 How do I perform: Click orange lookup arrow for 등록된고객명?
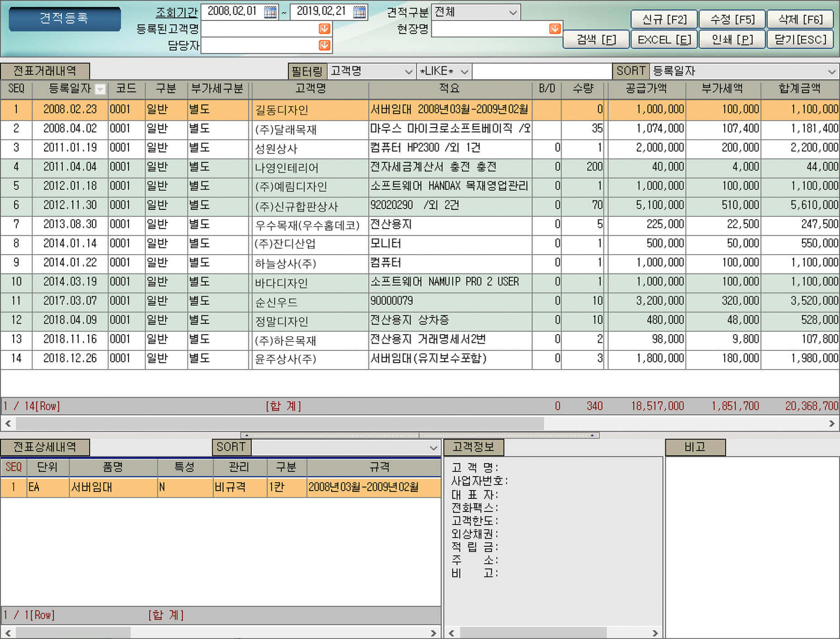[324, 29]
